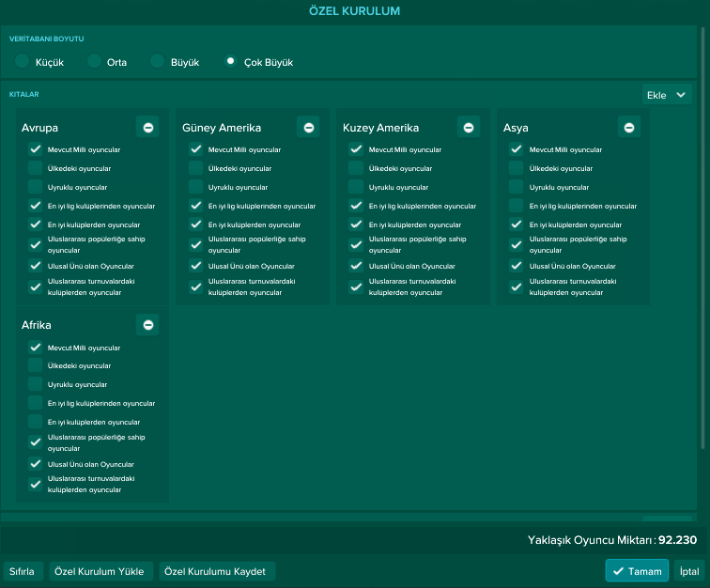Open Özel Kurulum Yükle

click(x=100, y=571)
